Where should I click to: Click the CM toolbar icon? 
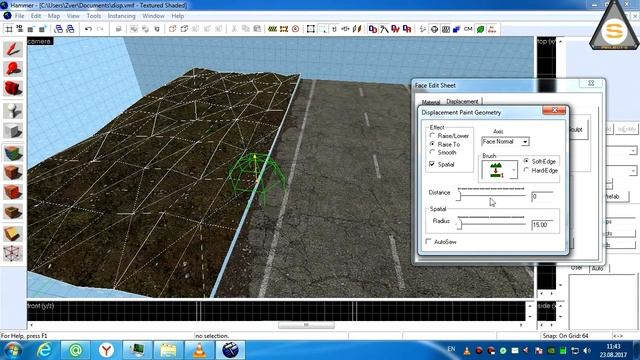(x=468, y=29)
